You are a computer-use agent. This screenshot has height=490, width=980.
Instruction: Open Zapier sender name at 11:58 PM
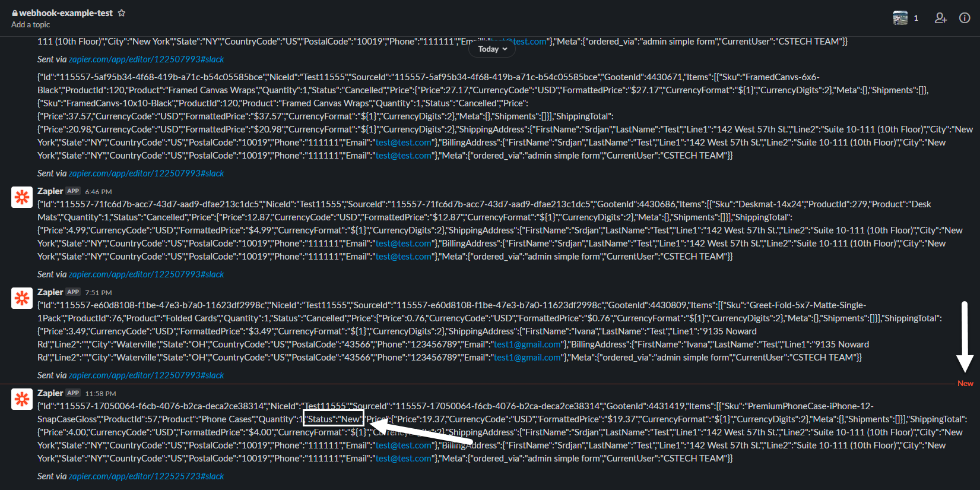tap(50, 393)
